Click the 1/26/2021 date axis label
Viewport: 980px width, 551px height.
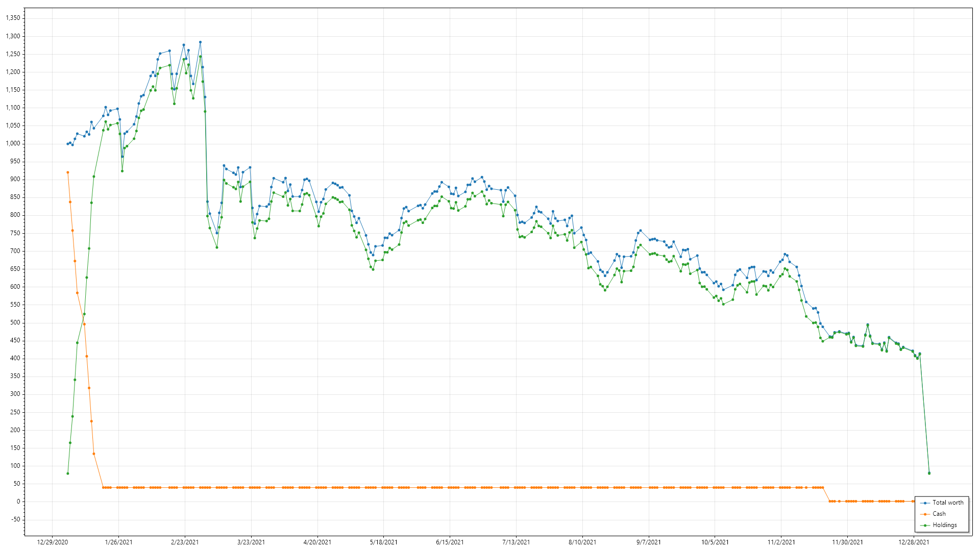point(118,542)
